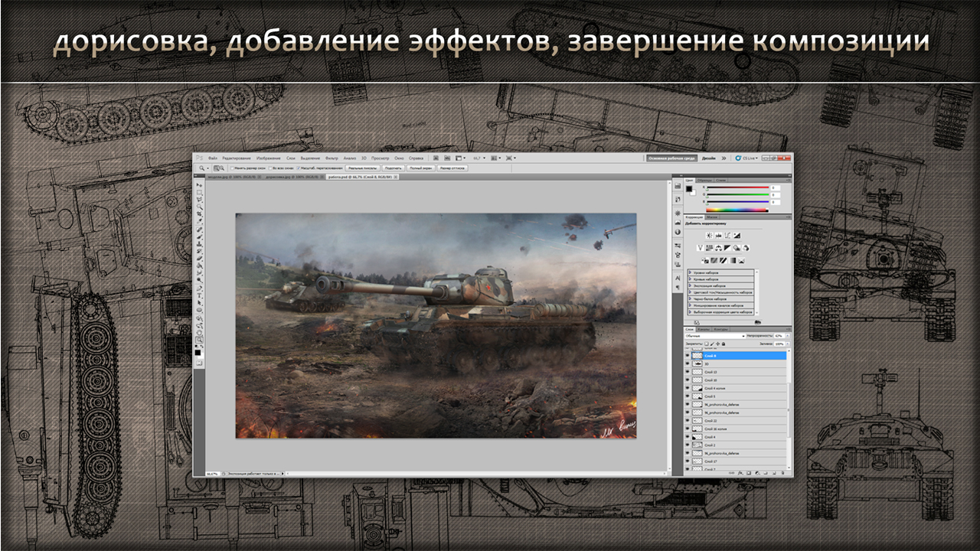Open the Контуры paths tab
Image resolution: width=980 pixels, height=551 pixels.
[720, 330]
